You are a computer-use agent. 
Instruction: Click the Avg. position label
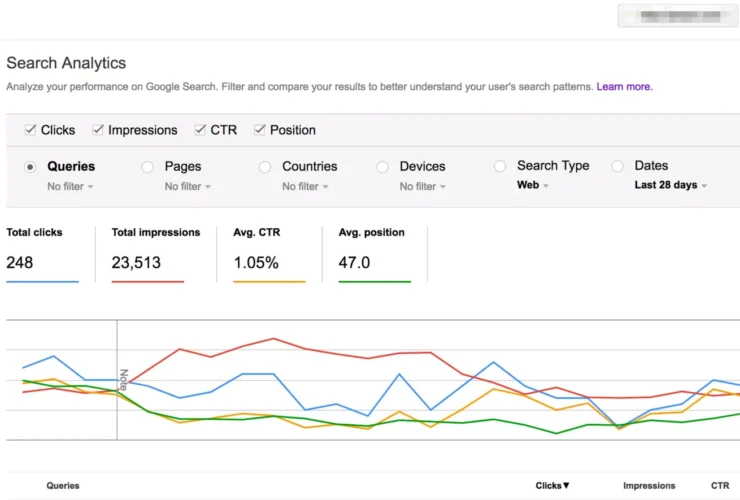point(371,232)
